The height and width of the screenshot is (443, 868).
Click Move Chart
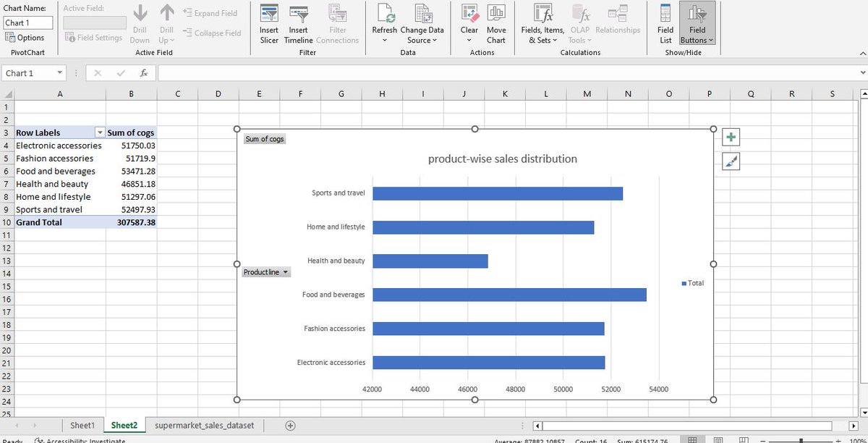pos(496,23)
